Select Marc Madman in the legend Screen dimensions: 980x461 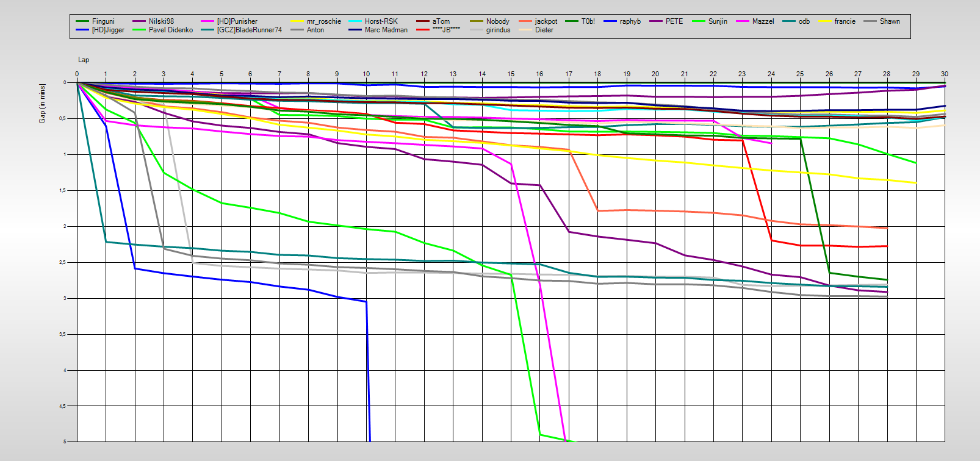(x=386, y=30)
